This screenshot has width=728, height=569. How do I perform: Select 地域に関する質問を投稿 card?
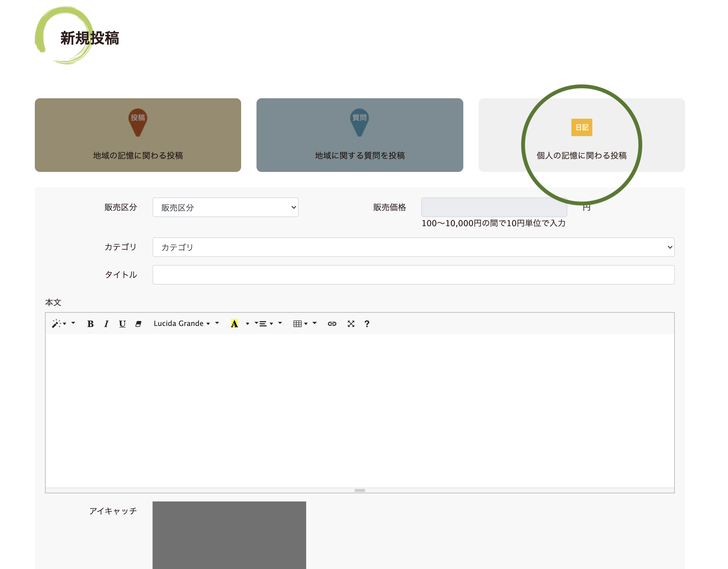tap(360, 135)
